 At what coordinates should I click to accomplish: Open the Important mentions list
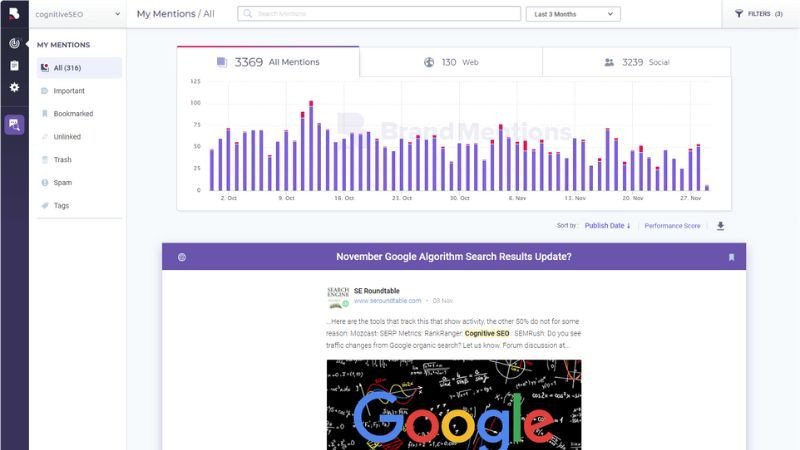point(69,91)
